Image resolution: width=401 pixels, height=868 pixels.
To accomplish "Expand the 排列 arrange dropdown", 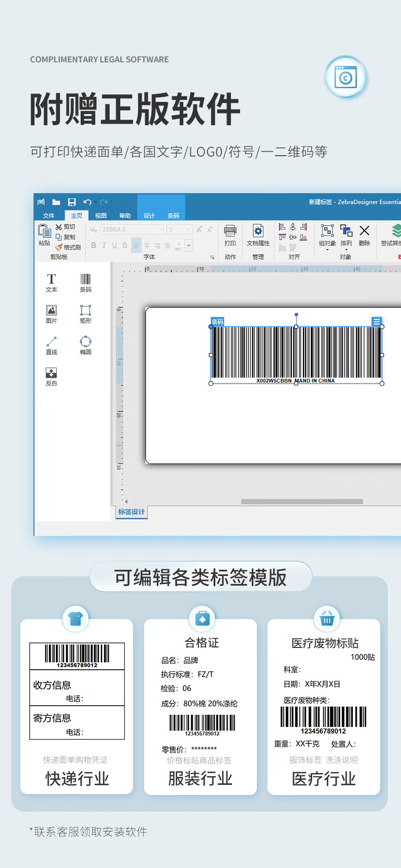I will [x=346, y=236].
